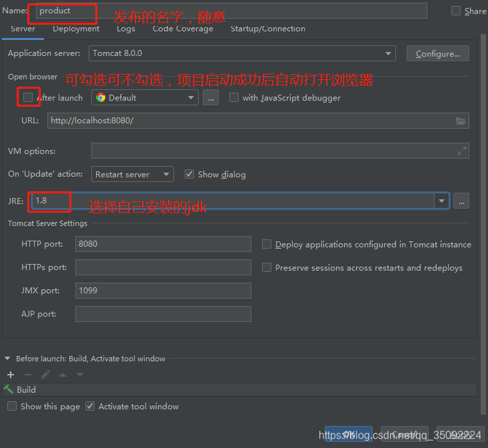
Task: Click the HTTPs port input field
Action: point(163,267)
